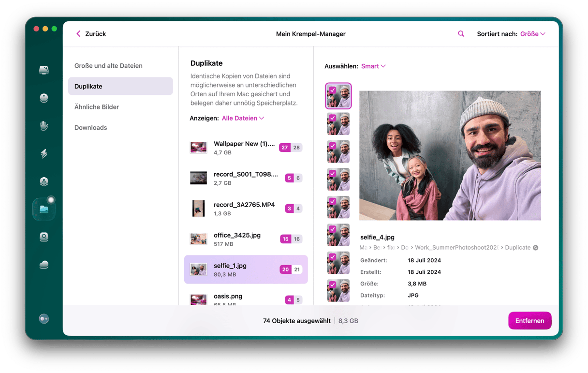
Task: Reveal file in Finder via path magnifier icon
Action: coord(535,248)
